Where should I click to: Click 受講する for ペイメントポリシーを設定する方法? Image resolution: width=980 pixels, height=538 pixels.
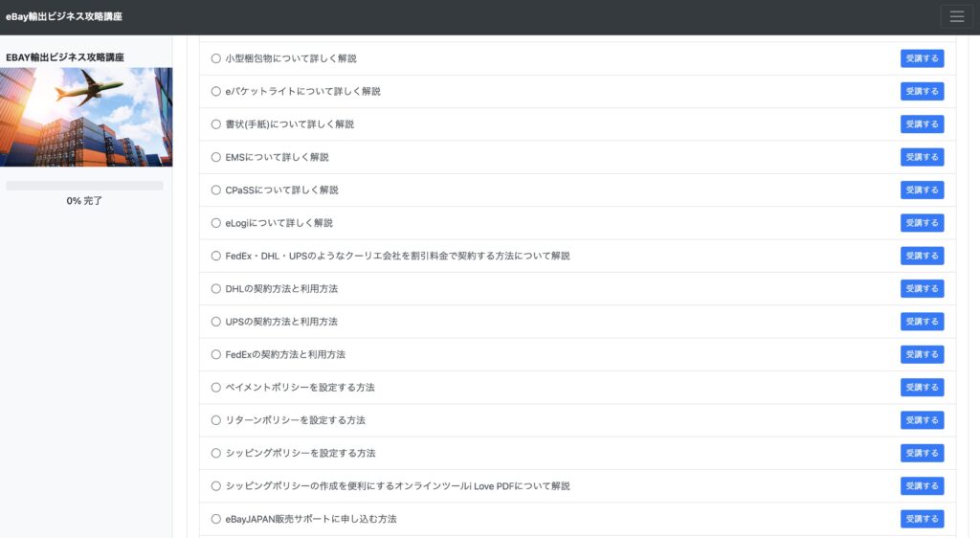922,388
